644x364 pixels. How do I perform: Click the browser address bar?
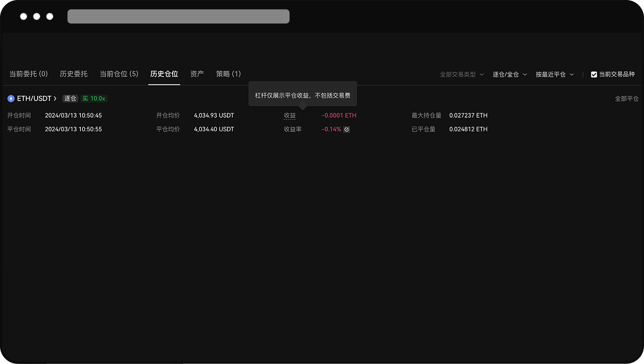click(178, 16)
